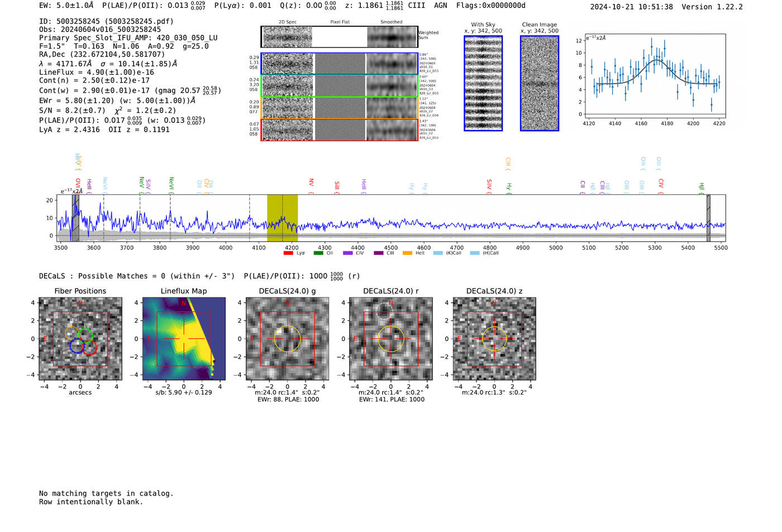
Task: Click the yellow aperture circle in DECaLS g
Action: 287,338
